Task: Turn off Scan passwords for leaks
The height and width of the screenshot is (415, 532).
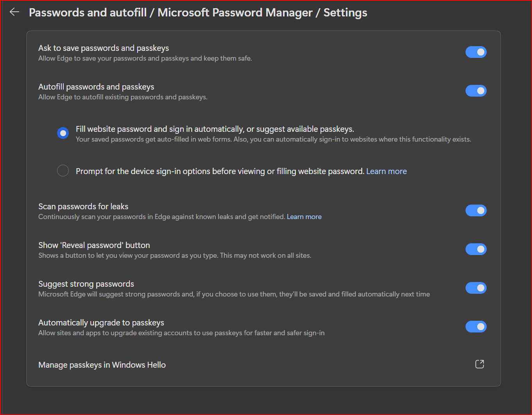Action: pyautogui.click(x=476, y=210)
